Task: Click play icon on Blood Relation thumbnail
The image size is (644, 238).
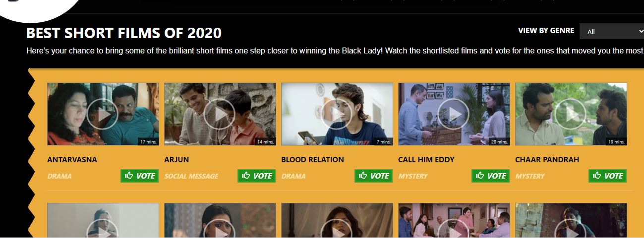Action: [337, 114]
